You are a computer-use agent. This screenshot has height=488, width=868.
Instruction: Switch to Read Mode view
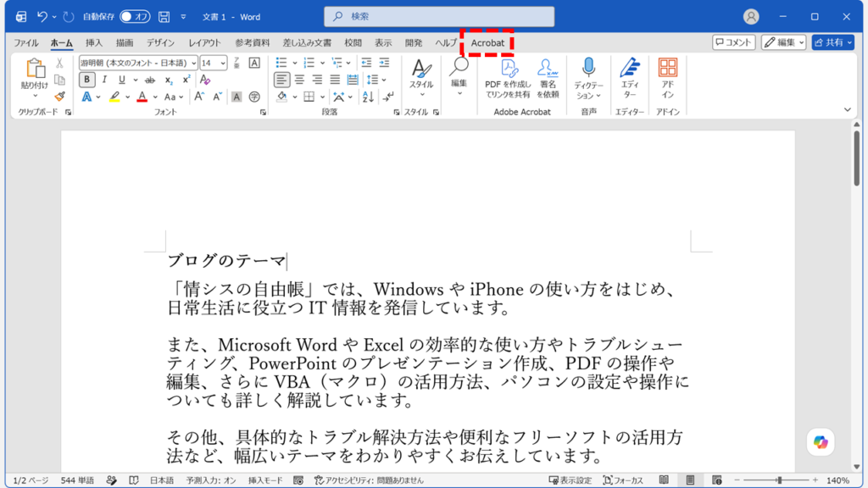tap(664, 480)
